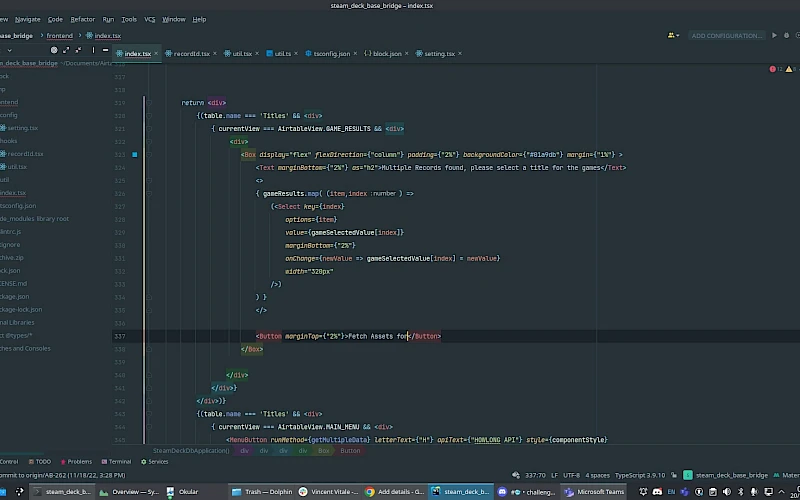Hide the project tool window with minus icon
This screenshot has height=500, width=800.
coord(106,50)
